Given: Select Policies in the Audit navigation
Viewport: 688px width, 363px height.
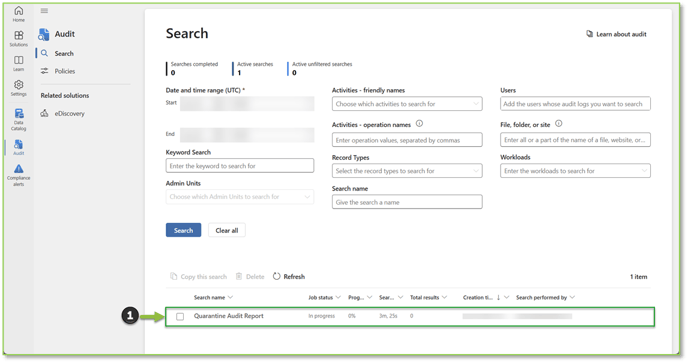Looking at the screenshot, I should pyautogui.click(x=64, y=71).
